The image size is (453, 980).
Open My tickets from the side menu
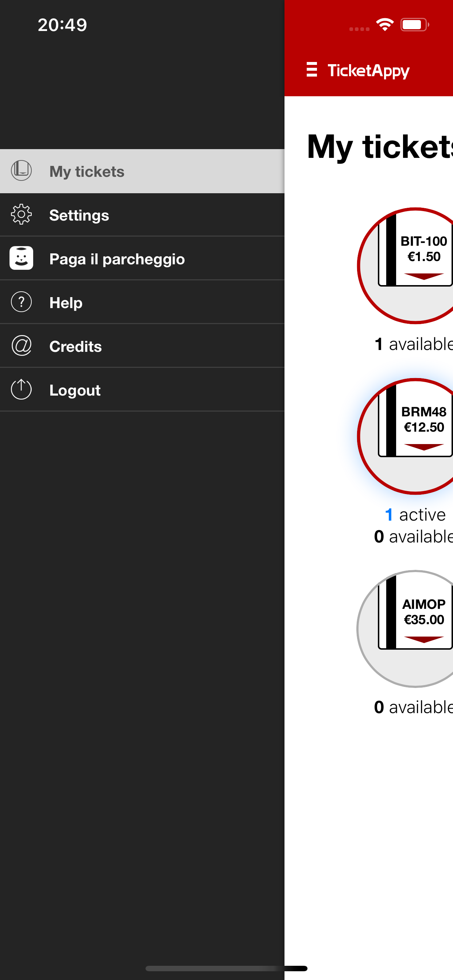click(142, 171)
